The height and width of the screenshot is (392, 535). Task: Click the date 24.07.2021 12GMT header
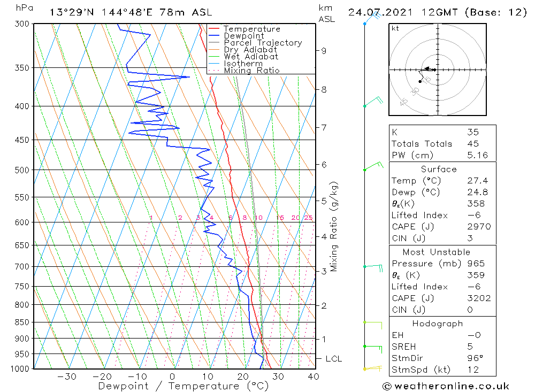[x=437, y=12]
